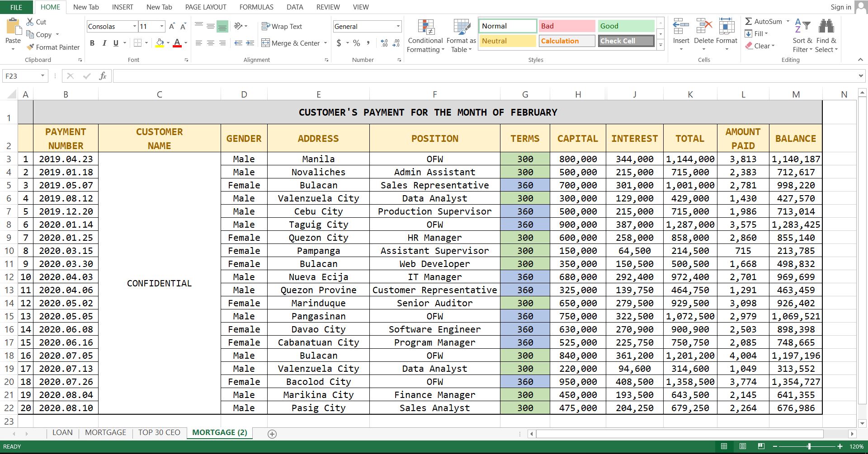
Task: Click the Orientation text angle icon
Action: (238, 26)
